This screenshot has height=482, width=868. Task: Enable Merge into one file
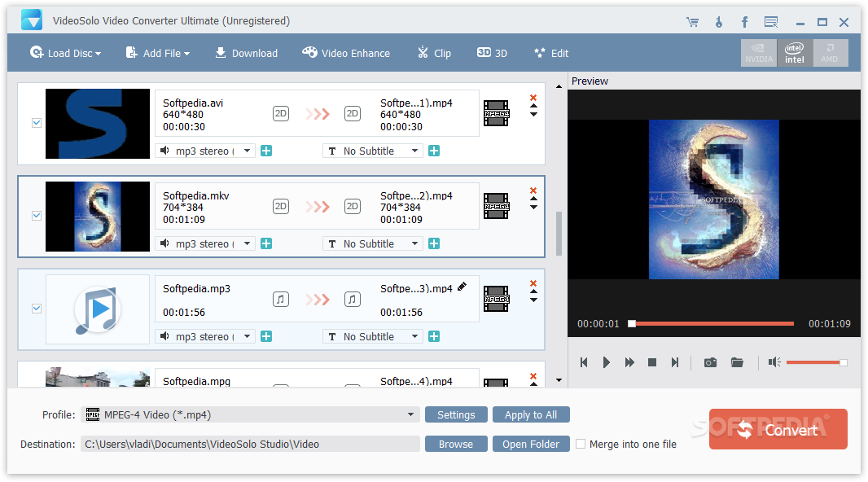tap(581, 444)
